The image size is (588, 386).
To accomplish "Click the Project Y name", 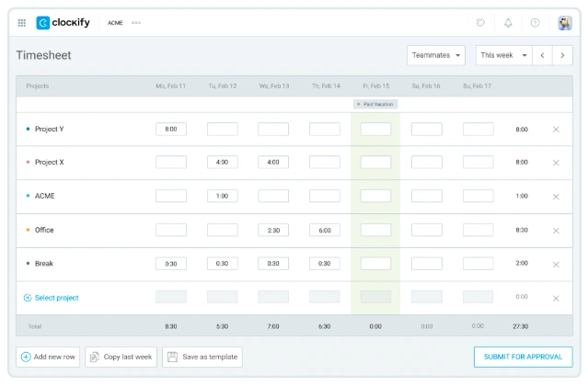I will (49, 130).
